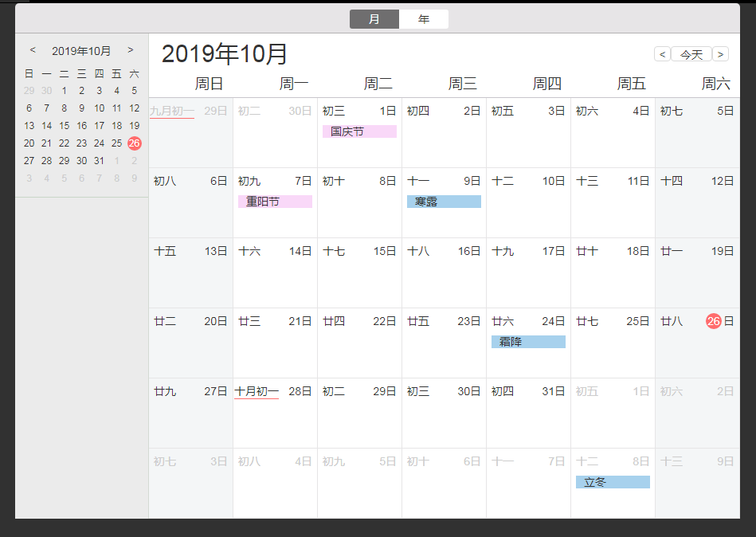Open the 国庆节 holiday event
756x537 pixels.
pos(359,131)
